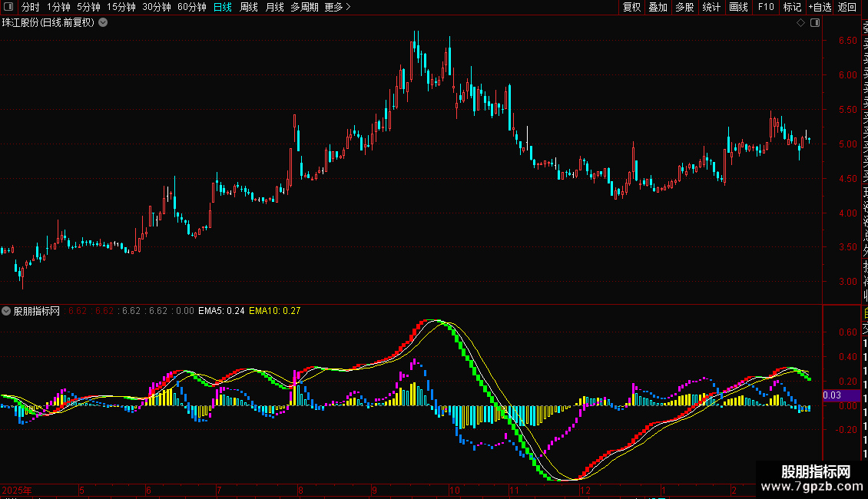Click the 2025年 label on time axis
Viewport: 868px width, 499px height.
click(17, 490)
